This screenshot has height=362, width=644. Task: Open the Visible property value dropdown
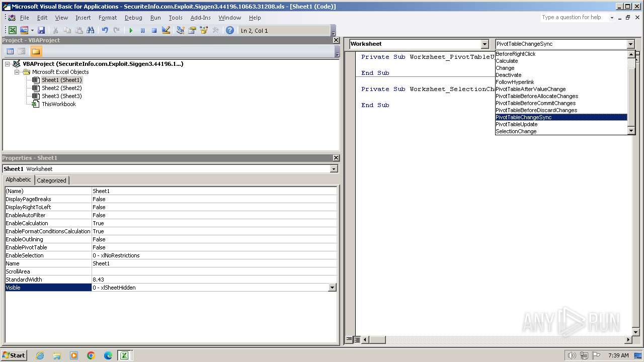(x=332, y=288)
